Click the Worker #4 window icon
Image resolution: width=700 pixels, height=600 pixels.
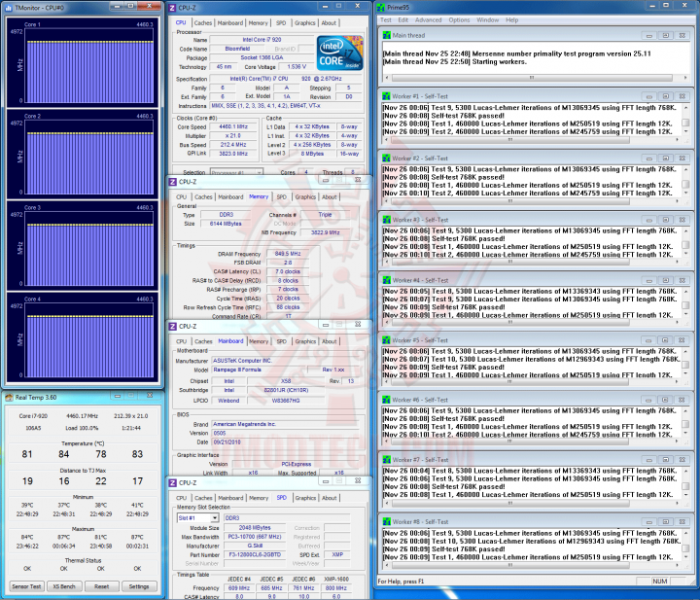coord(386,280)
